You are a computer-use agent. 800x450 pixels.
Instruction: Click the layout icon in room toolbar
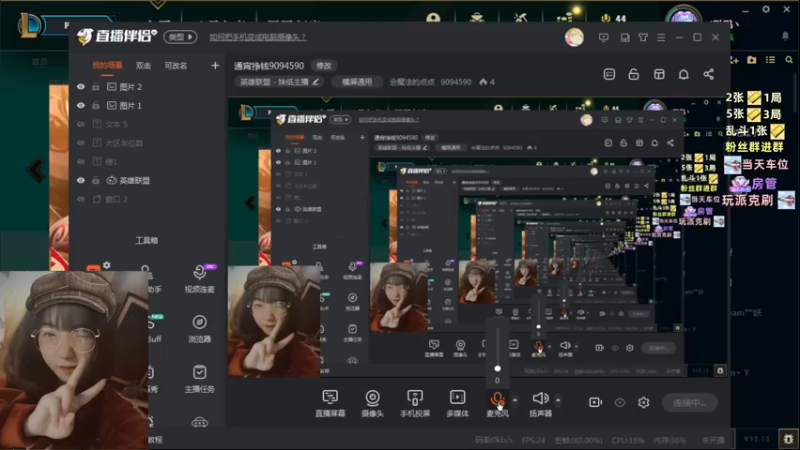pos(659,74)
